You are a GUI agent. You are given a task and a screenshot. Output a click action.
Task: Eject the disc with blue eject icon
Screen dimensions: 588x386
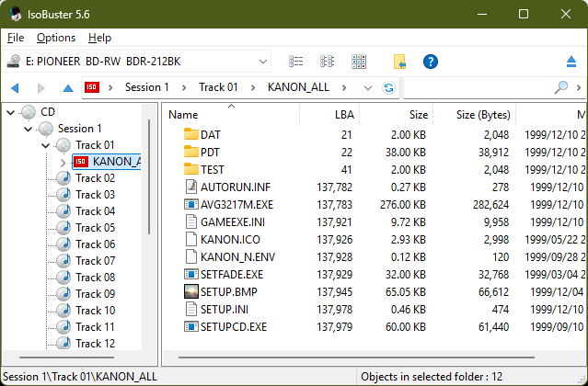(571, 62)
